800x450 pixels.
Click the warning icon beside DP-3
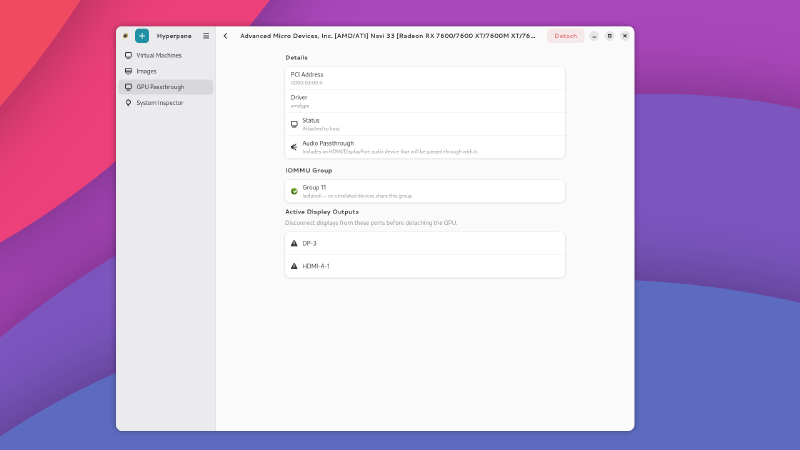[x=294, y=243]
